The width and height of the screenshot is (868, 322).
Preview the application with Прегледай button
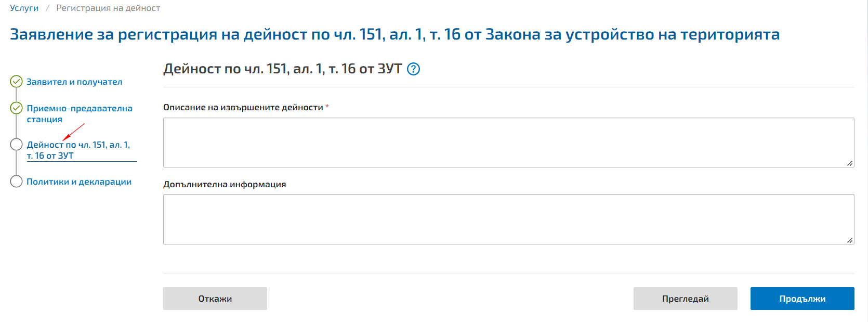[685, 299]
